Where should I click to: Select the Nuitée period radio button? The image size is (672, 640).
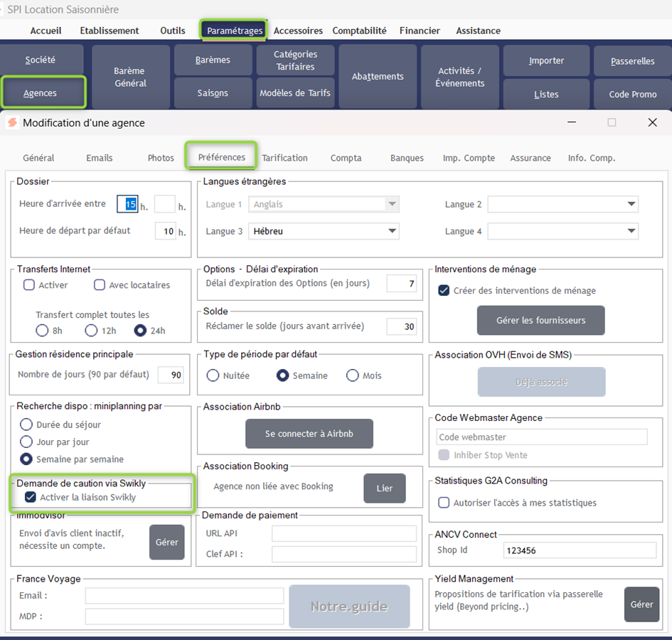213,375
